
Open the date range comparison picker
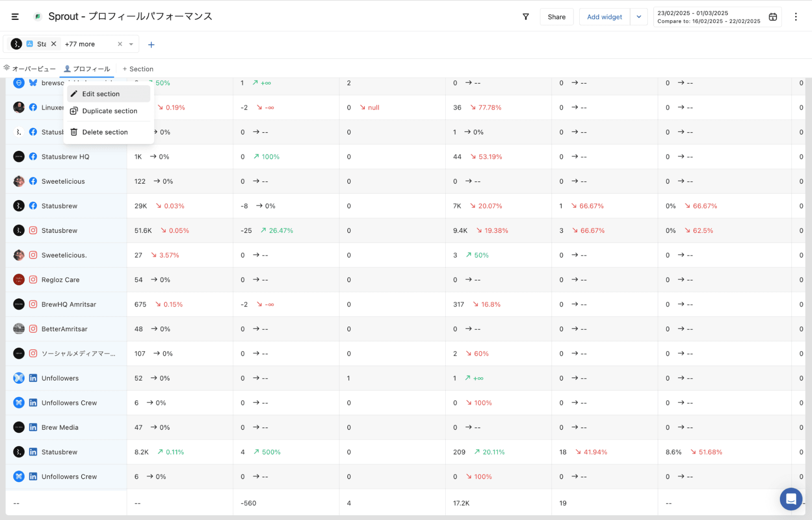(708, 17)
